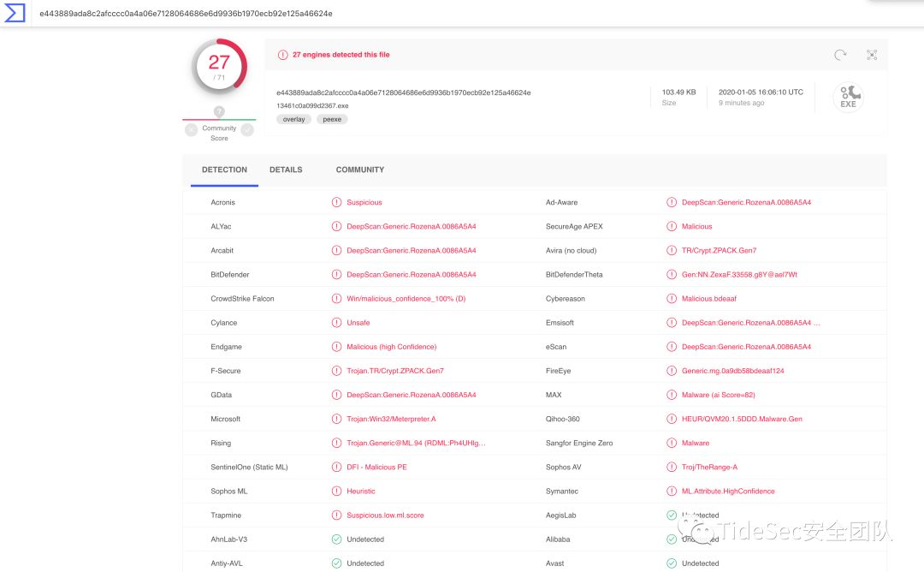Screen dimensions: 924x572
Task: Click the overlay tag
Action: (293, 119)
